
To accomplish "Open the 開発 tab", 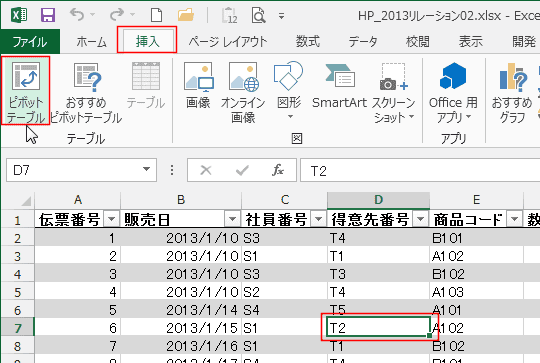I will tap(524, 41).
